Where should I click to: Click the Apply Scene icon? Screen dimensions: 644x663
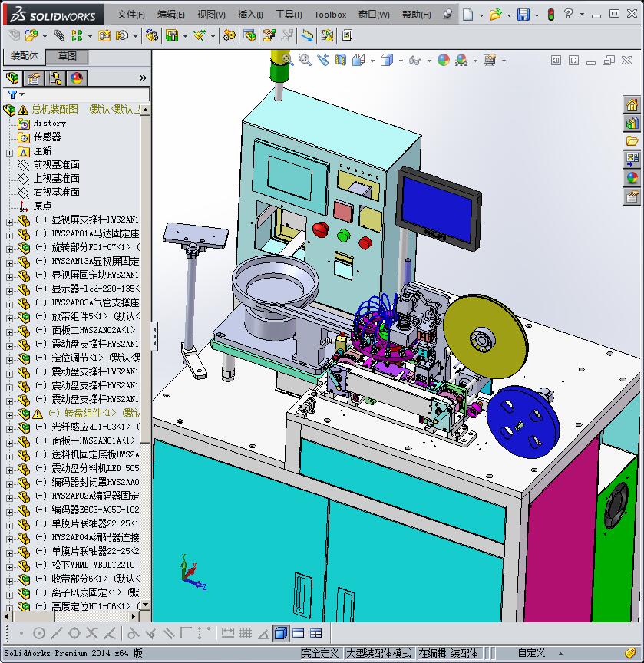(x=461, y=60)
